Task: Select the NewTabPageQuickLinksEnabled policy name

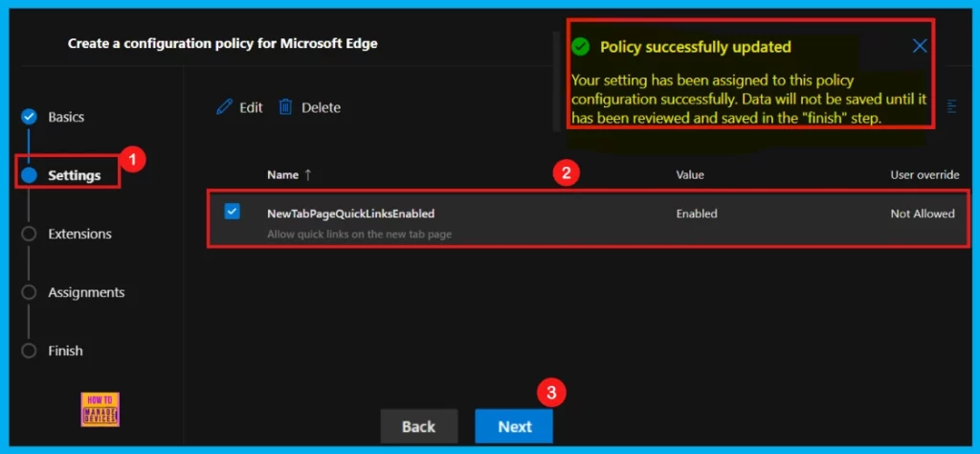Action: click(350, 214)
